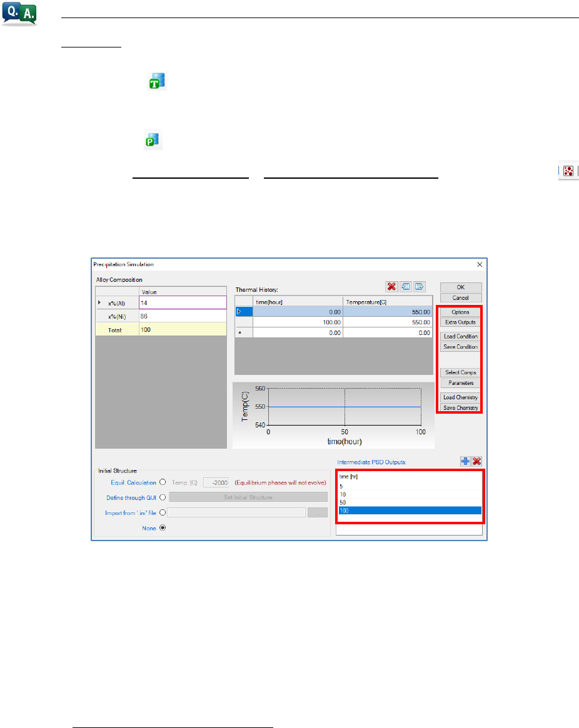Click the first row temperature cell '550.00'

click(x=388, y=312)
